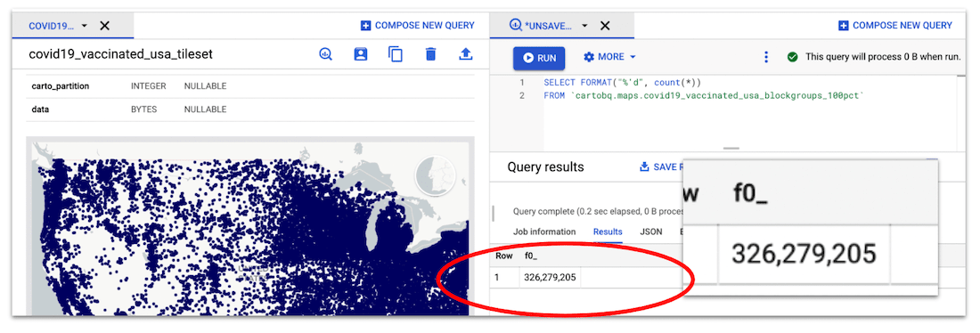Image resolution: width=980 pixels, height=333 pixels.
Task: Click the FROM cartobq.maps line in the editor
Action: point(705,96)
